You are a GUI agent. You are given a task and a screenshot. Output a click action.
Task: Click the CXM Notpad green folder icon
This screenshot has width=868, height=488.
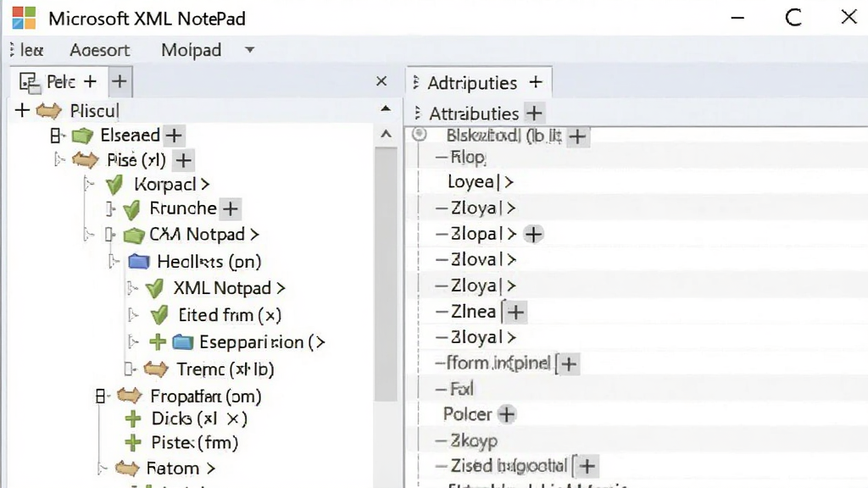[134, 236]
